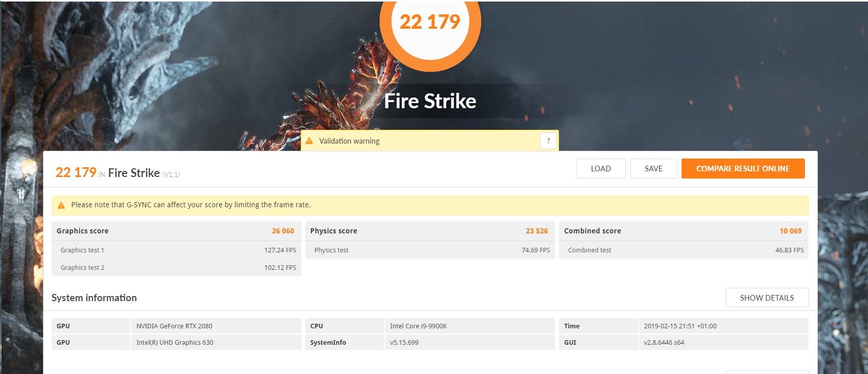Expand system info with SHOW DETAILS
This screenshot has height=374, width=868.
pyautogui.click(x=767, y=298)
